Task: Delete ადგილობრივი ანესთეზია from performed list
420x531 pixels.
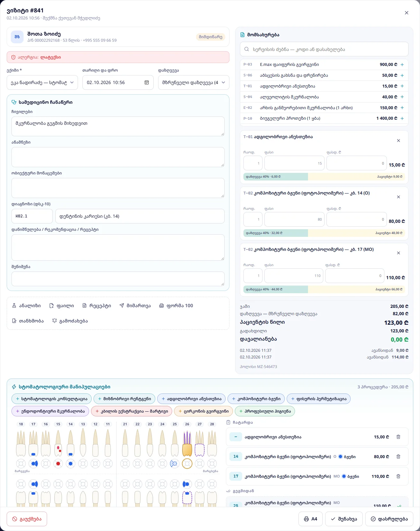Action: (398, 437)
